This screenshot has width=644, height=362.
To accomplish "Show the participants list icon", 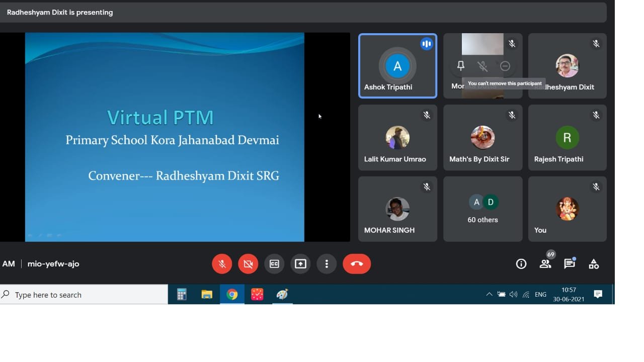I will click(x=545, y=264).
